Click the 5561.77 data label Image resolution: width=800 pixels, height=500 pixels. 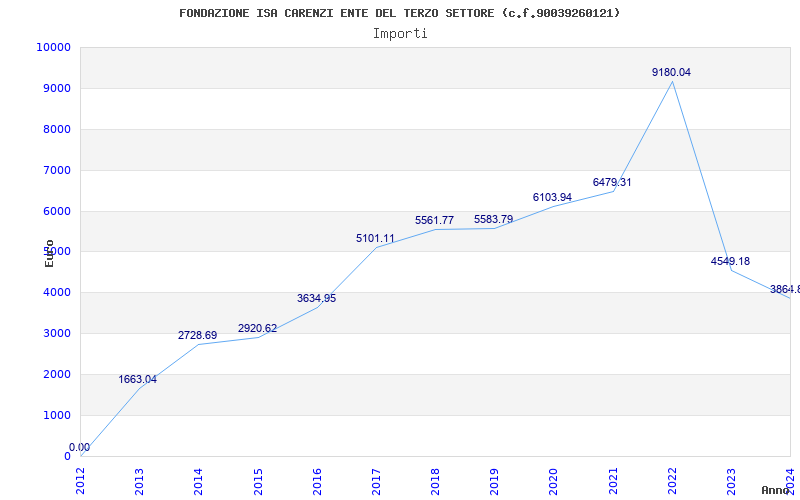[x=434, y=220]
